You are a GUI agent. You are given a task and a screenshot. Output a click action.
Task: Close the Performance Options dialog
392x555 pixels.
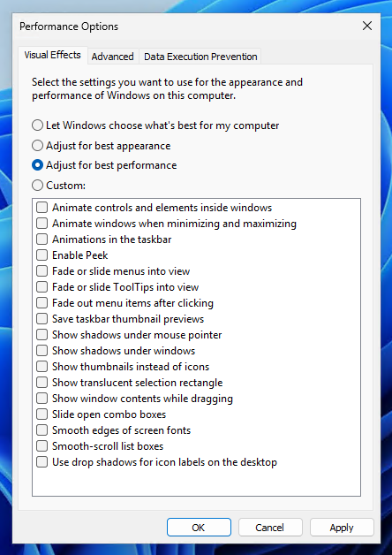click(367, 26)
